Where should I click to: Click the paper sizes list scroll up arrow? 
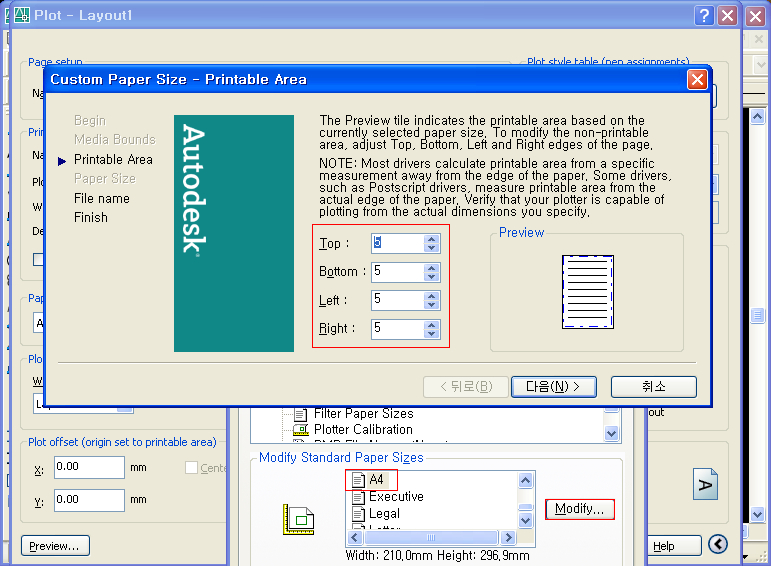click(x=526, y=480)
